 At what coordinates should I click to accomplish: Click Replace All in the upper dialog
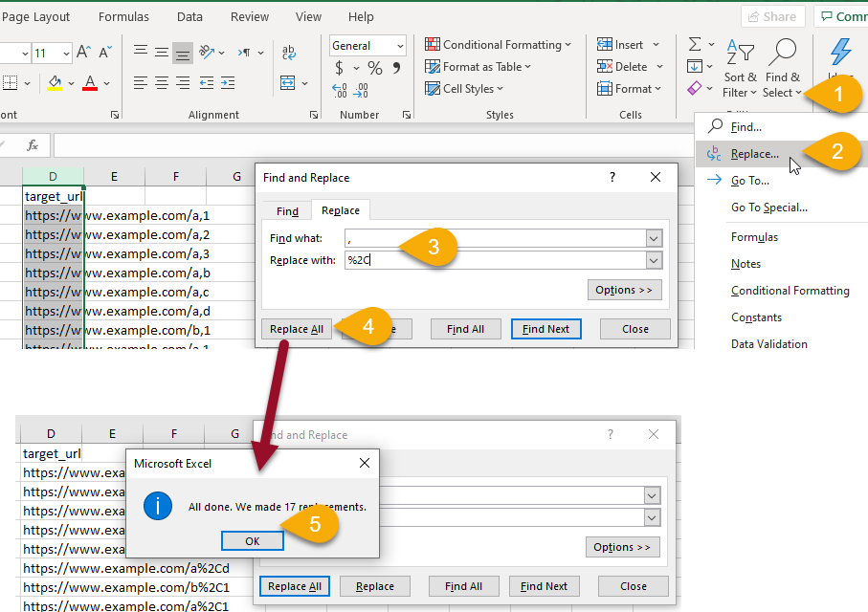296,329
